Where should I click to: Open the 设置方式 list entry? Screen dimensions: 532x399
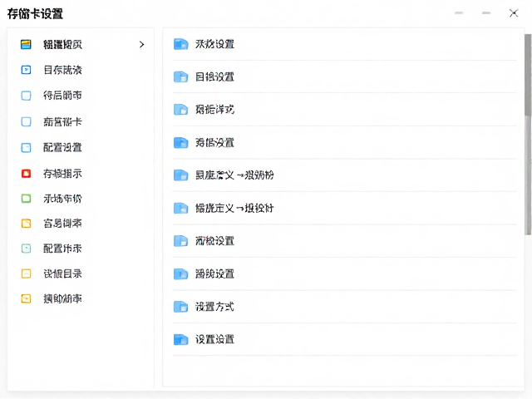[345, 307]
